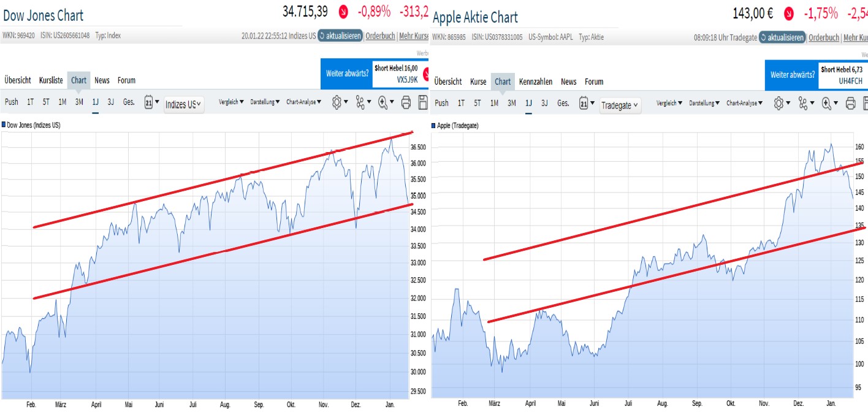Click the Orderbuch link for the Apple Aktie
The height and width of the screenshot is (412, 868).
824,37
